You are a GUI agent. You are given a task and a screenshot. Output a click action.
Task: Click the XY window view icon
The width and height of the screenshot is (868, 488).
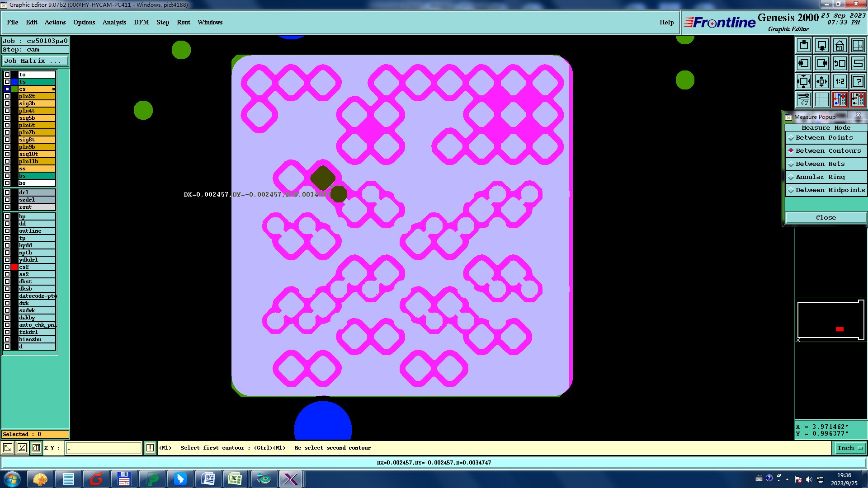point(858,45)
